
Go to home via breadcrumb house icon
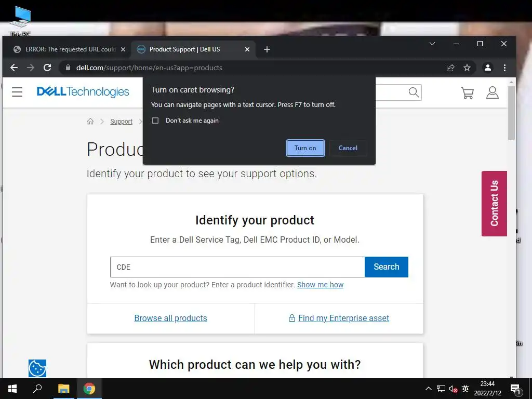(x=90, y=121)
